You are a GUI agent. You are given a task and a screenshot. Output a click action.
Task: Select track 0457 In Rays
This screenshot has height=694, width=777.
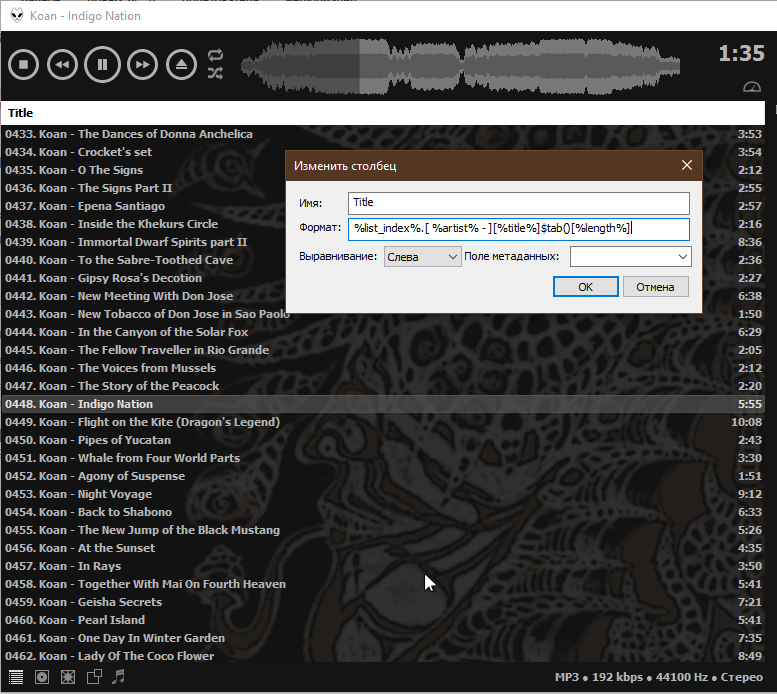(383, 566)
